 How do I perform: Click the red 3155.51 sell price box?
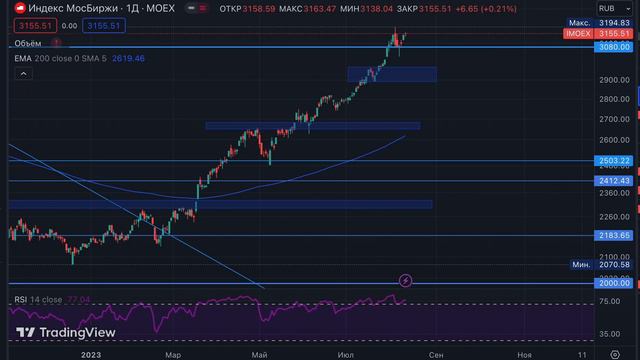click(x=35, y=26)
